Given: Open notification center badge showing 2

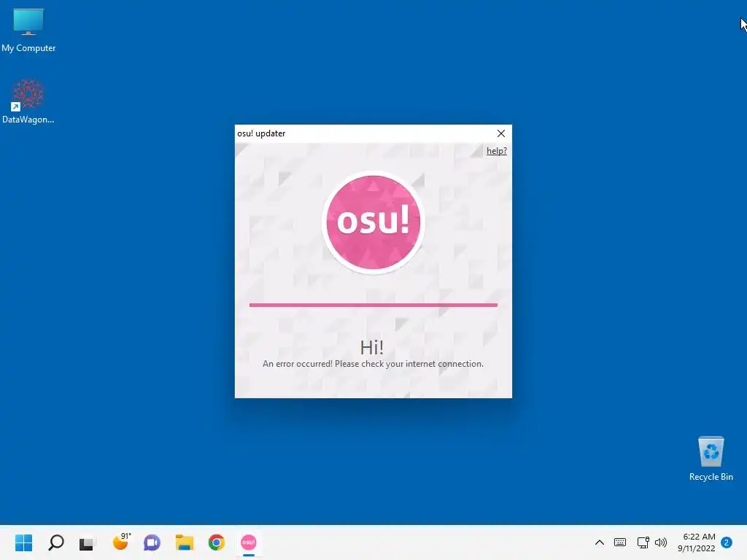Looking at the screenshot, I should point(727,542).
